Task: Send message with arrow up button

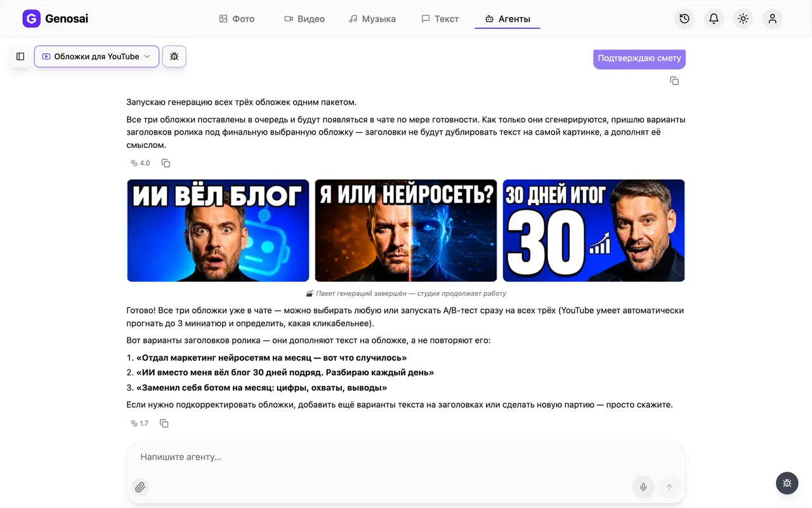Action: coord(669,487)
